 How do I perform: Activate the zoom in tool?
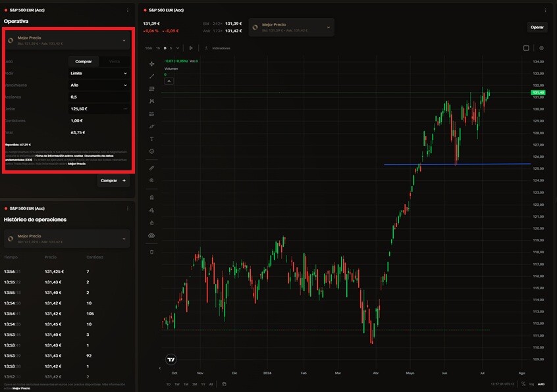point(151,181)
